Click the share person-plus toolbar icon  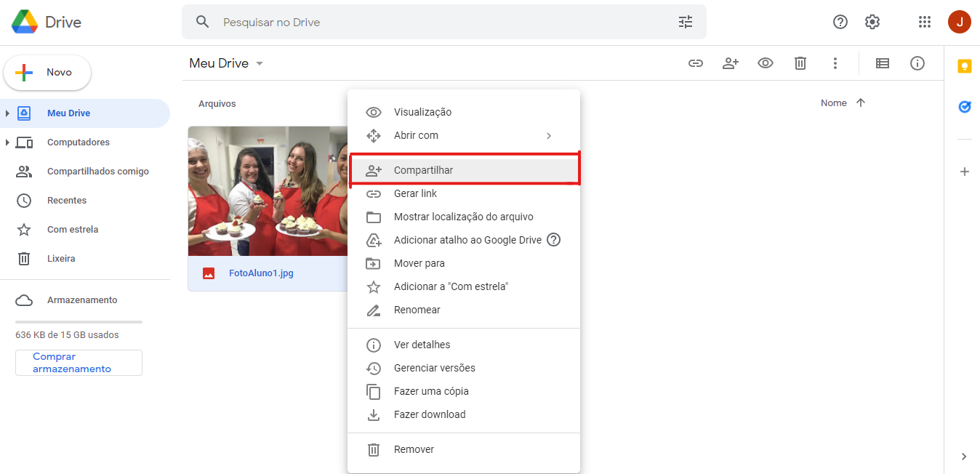(x=731, y=63)
